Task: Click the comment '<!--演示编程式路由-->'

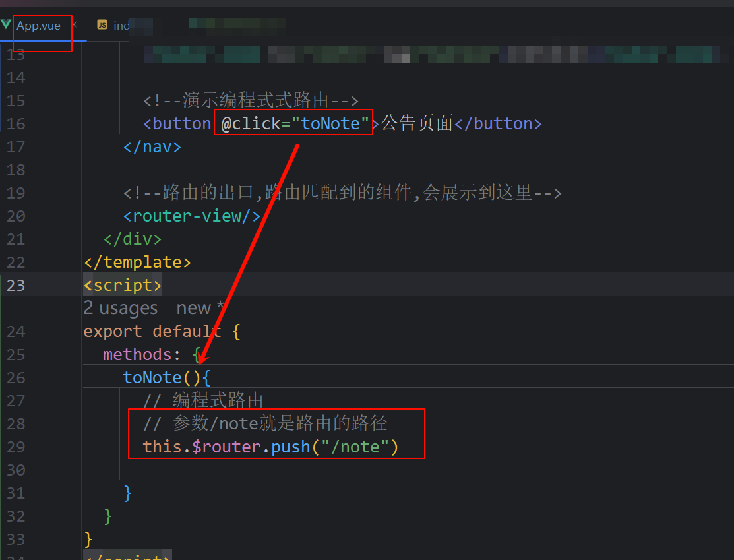Action: click(251, 100)
